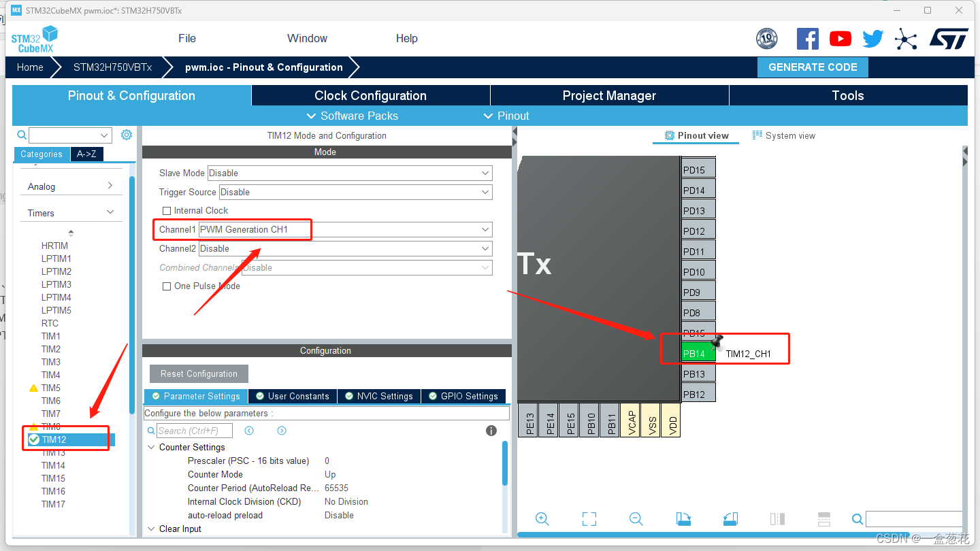Switch to Tools tab
Screen dimensions: 980x551
[x=848, y=95]
